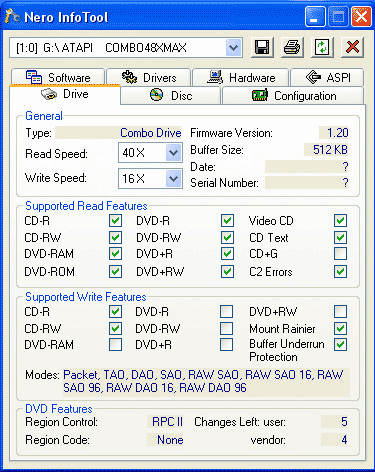Click the Serial Number value field
Image resolution: width=375 pixels, height=472 pixels.
tap(307, 183)
